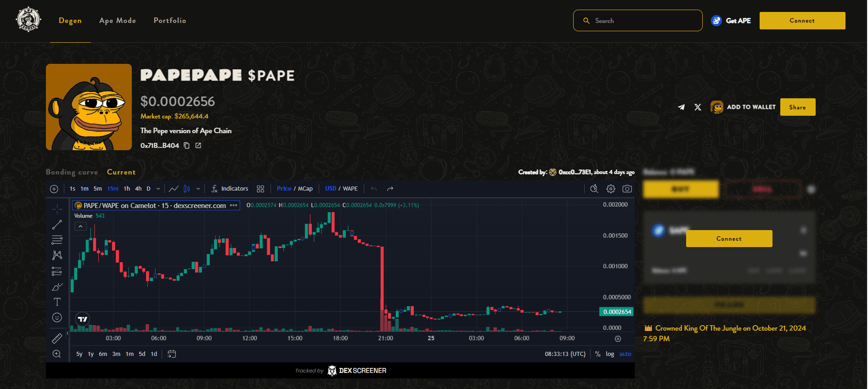The image size is (868, 389).
Task: Select the text annotation tool
Action: tap(57, 302)
